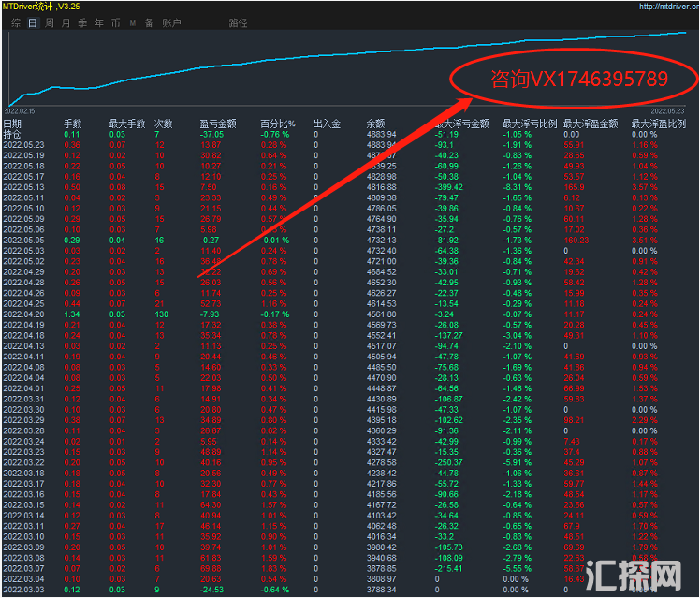Viewport: 700px width, 598px height.
Task: Click the 余额 column header
Action: click(375, 124)
